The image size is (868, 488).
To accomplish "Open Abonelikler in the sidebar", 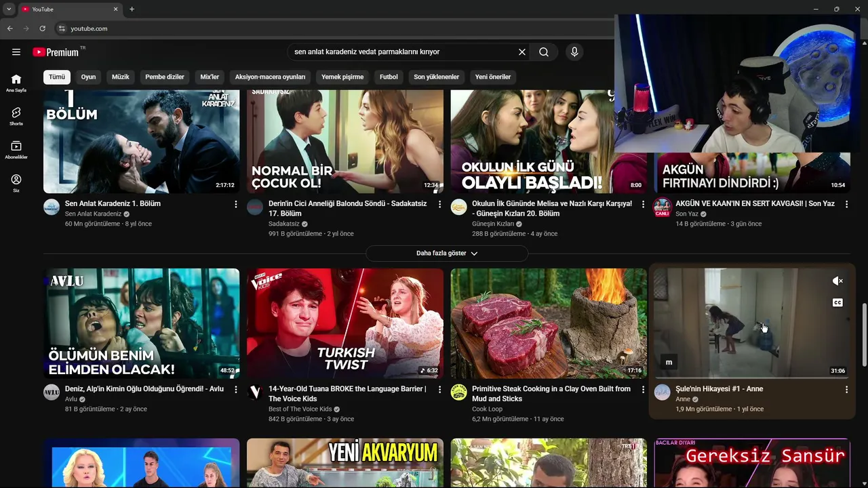I will click(x=16, y=150).
